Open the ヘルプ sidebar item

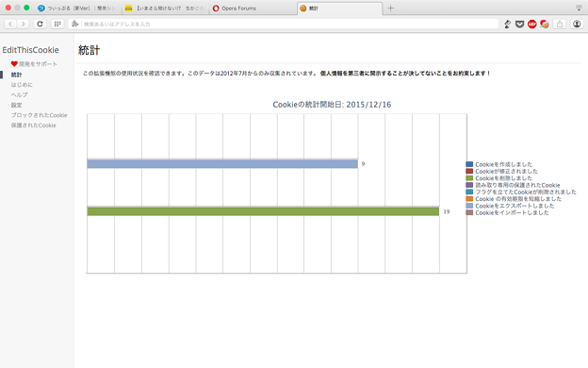click(19, 95)
